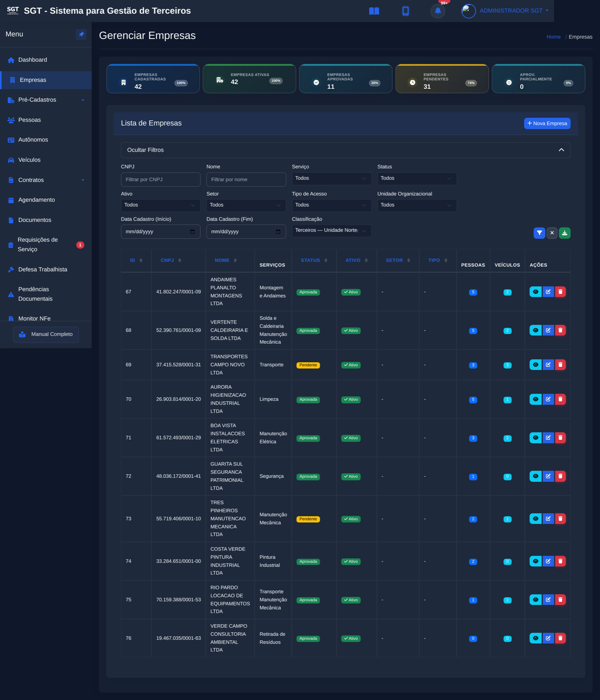This screenshot has height=700, width=600.
Task: Delete GUARITA SUL SEGURANCA PATRIMONIAL company
Action: pyautogui.click(x=560, y=476)
